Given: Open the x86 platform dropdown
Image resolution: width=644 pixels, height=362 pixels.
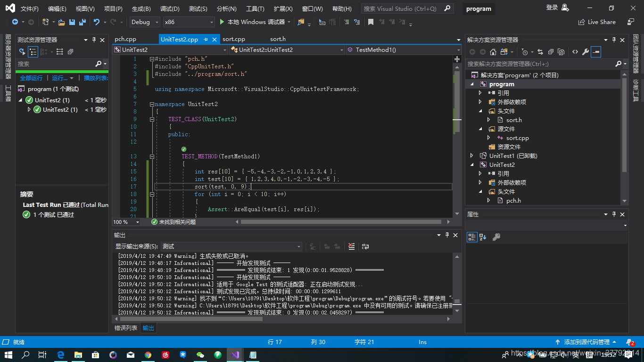Looking at the screenshot, I should click(x=189, y=22).
